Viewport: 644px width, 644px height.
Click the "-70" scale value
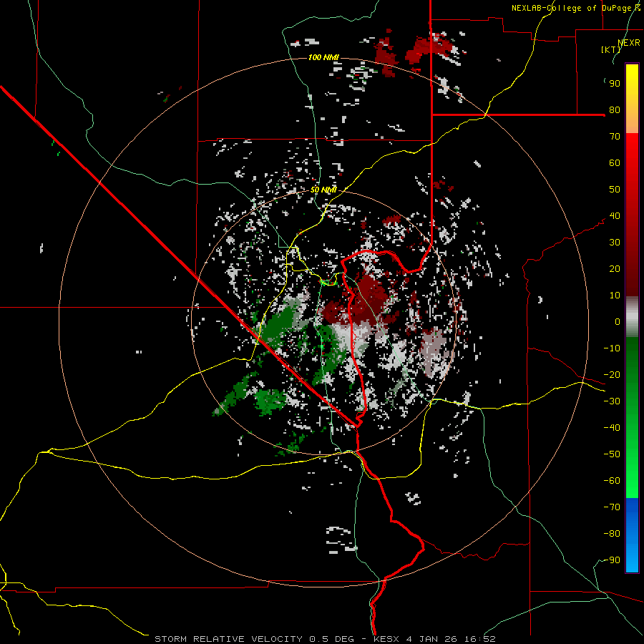point(612,507)
